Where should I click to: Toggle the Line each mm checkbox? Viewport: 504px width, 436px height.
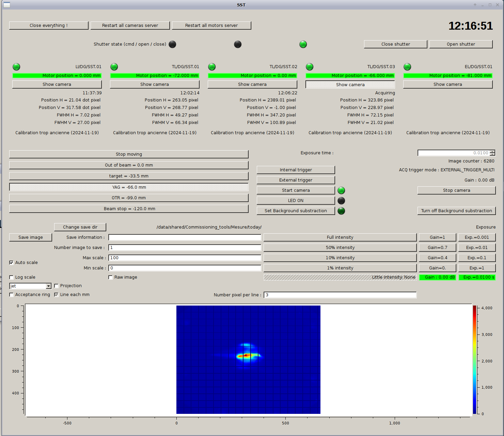tap(56, 295)
